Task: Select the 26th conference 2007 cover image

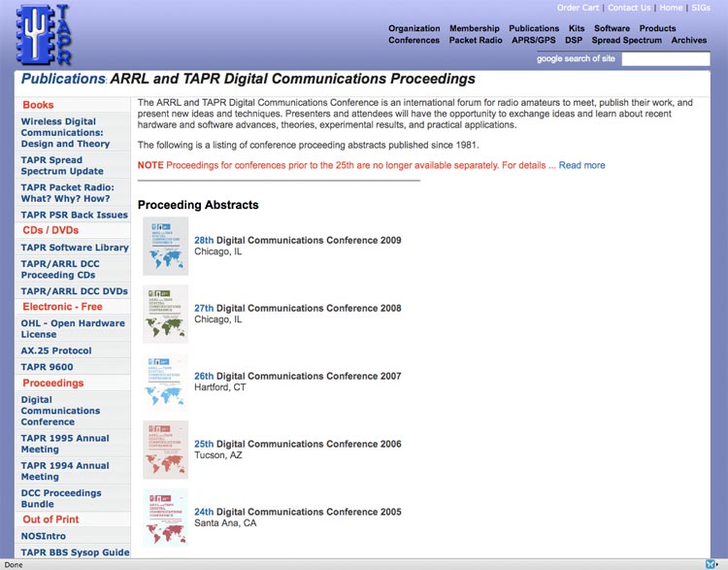Action: 165,382
